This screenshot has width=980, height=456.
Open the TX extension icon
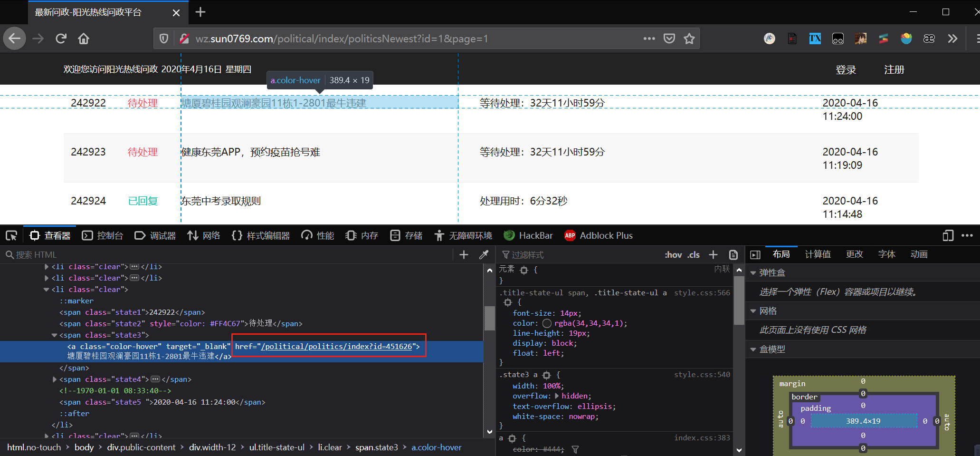click(x=815, y=39)
